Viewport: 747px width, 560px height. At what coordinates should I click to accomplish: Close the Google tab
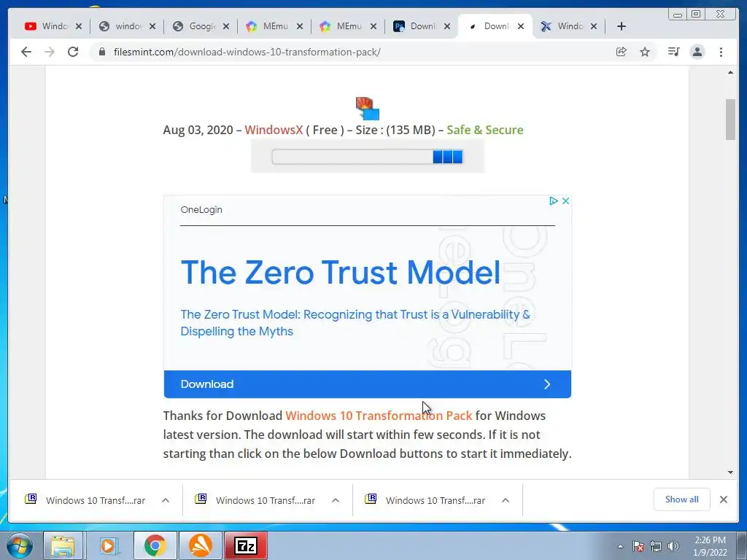point(226,26)
